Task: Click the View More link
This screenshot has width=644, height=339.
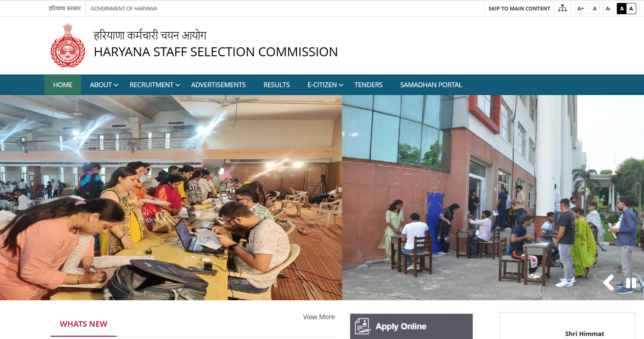Action: (319, 317)
